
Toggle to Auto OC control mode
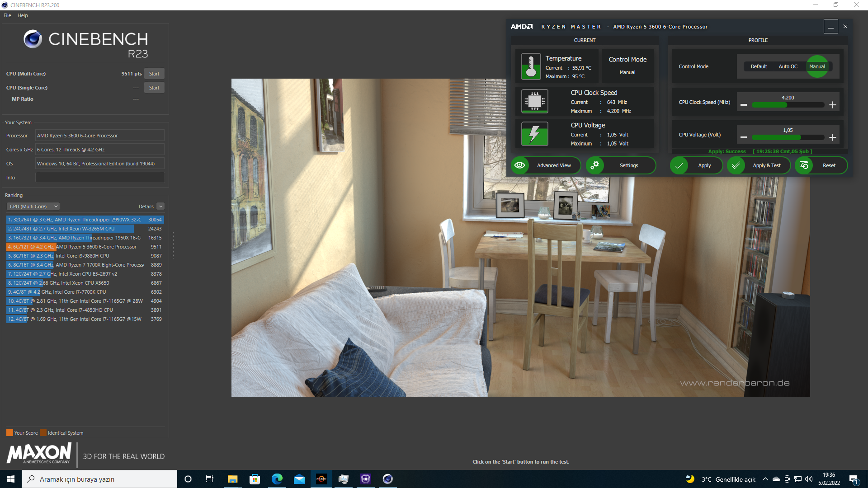point(788,66)
